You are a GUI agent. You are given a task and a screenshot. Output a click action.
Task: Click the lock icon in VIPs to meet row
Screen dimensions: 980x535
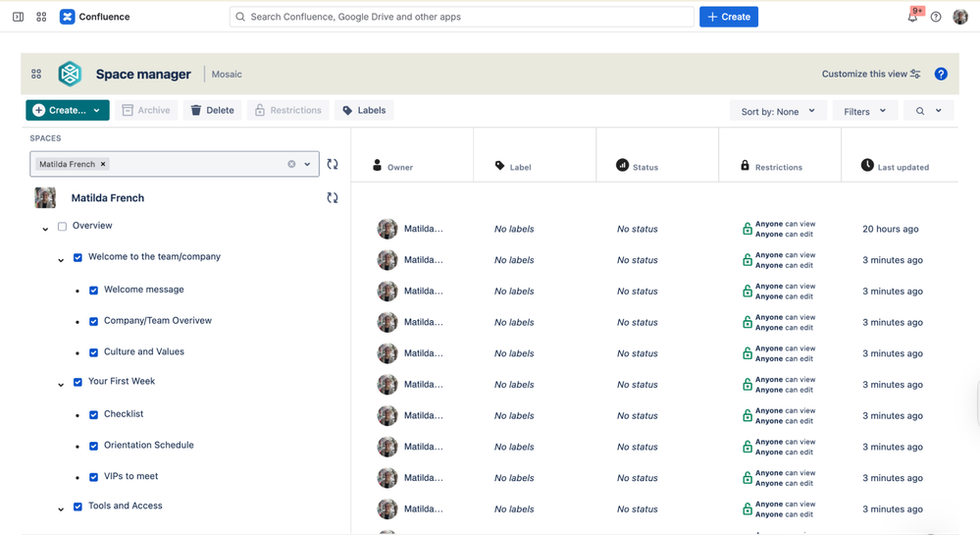coord(747,478)
